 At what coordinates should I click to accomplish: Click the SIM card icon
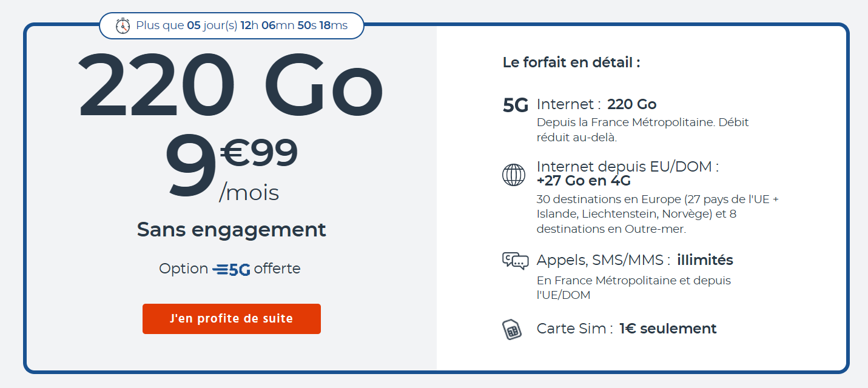point(513,330)
